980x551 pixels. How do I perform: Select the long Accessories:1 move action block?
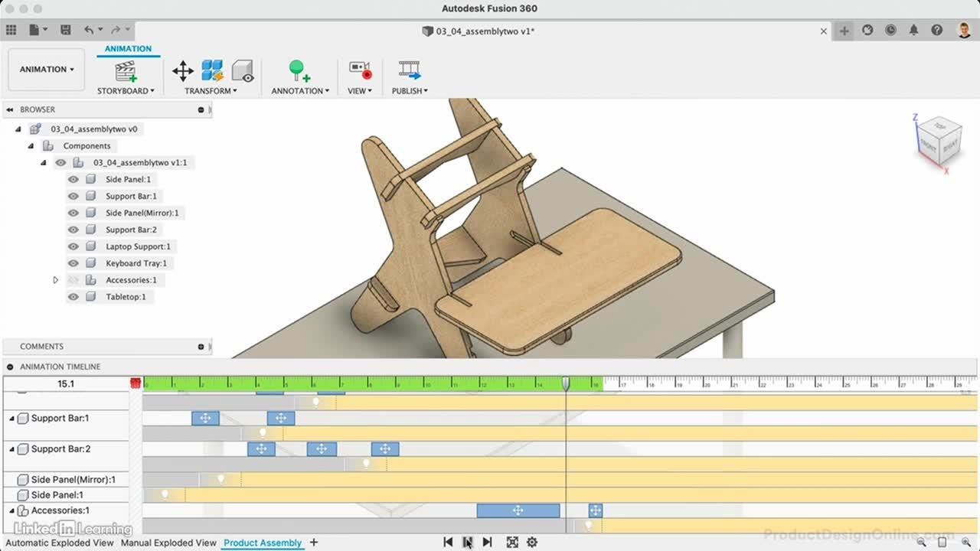point(518,510)
